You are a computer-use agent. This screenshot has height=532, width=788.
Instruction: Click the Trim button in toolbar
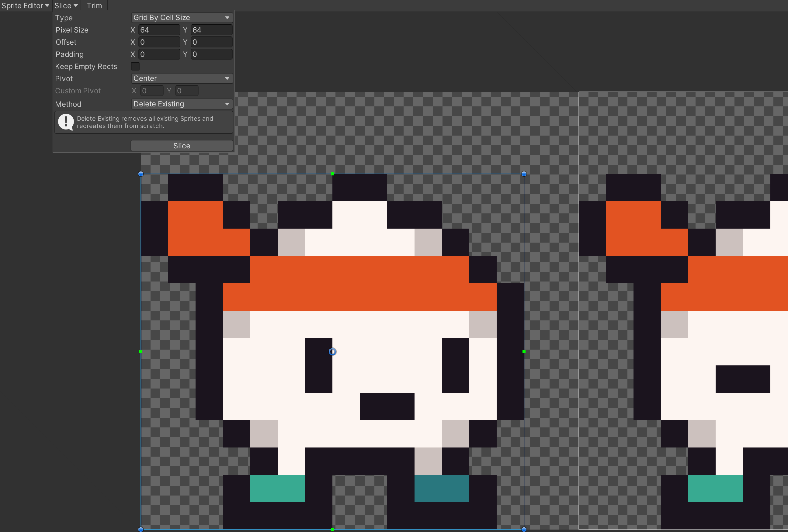point(94,5)
